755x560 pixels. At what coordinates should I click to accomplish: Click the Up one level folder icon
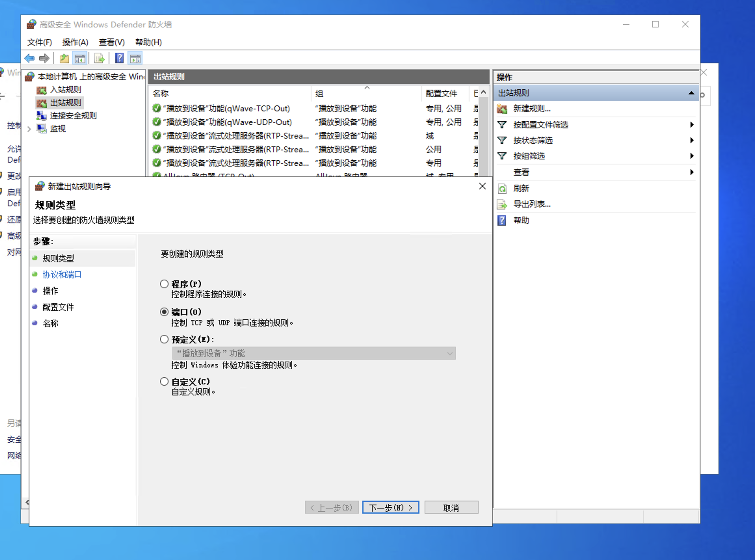tap(64, 58)
